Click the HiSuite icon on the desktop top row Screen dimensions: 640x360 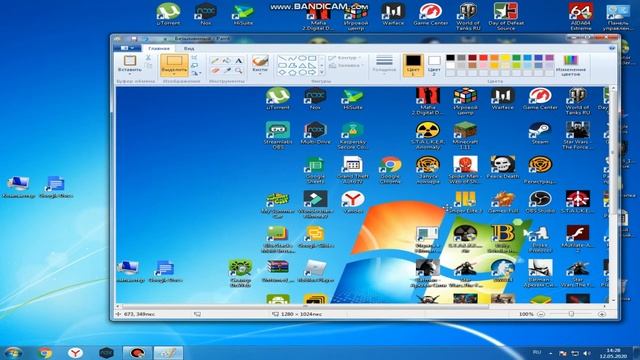[243, 14]
